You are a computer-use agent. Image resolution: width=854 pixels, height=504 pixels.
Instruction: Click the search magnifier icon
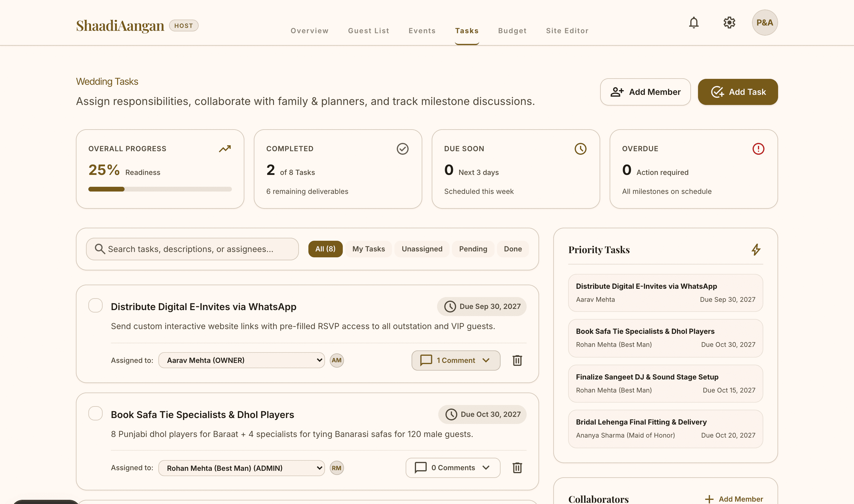[100, 249]
